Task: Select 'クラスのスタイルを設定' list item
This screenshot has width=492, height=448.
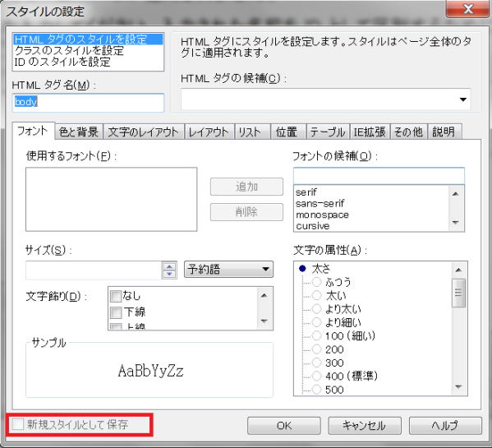Action: pos(88,50)
